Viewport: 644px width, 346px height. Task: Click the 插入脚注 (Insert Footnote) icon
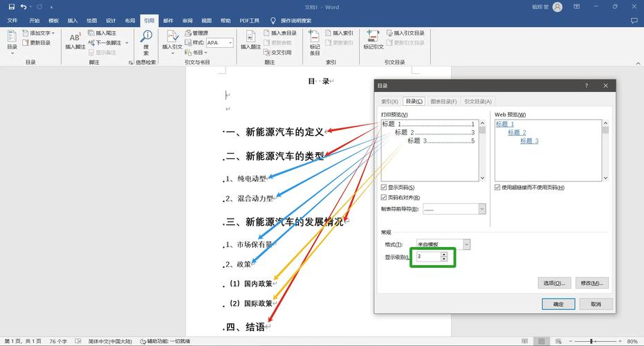click(74, 42)
